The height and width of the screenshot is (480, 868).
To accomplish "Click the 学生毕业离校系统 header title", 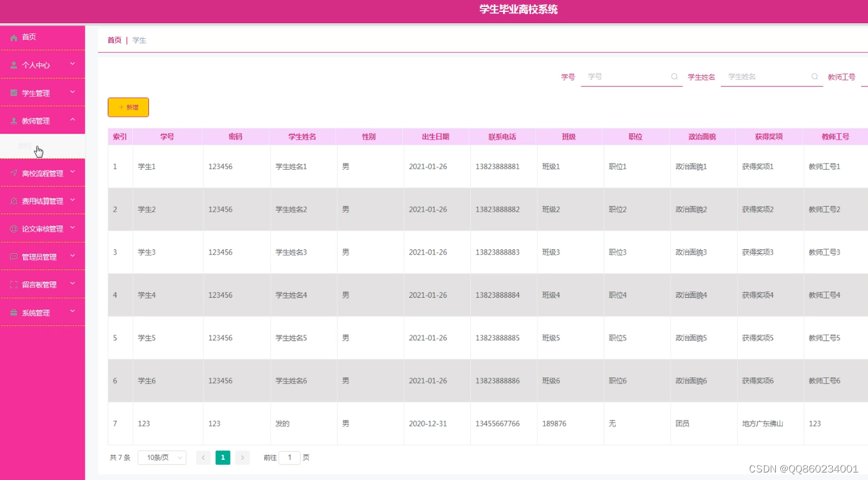I will point(519,9).
